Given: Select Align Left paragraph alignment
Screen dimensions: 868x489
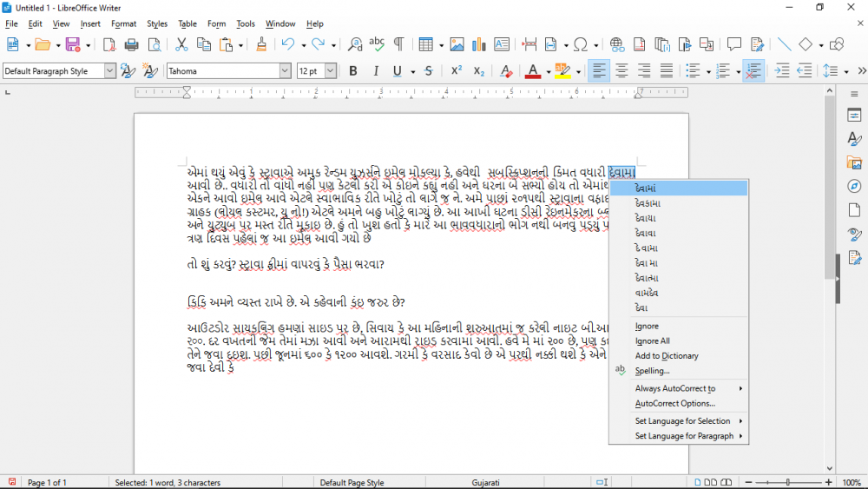Looking at the screenshot, I should [x=599, y=71].
